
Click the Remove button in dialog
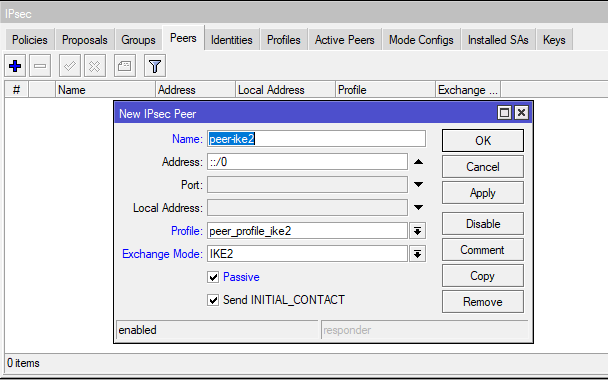[483, 302]
